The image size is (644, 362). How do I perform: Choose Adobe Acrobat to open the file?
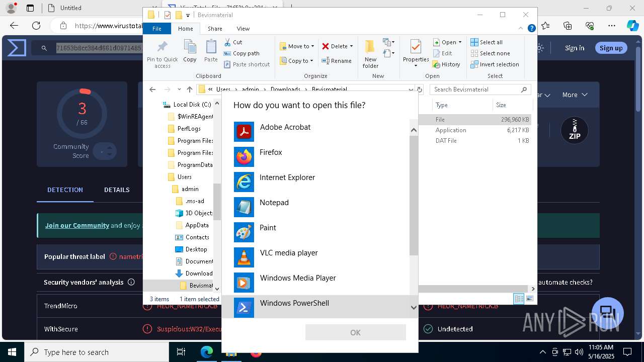point(315,132)
